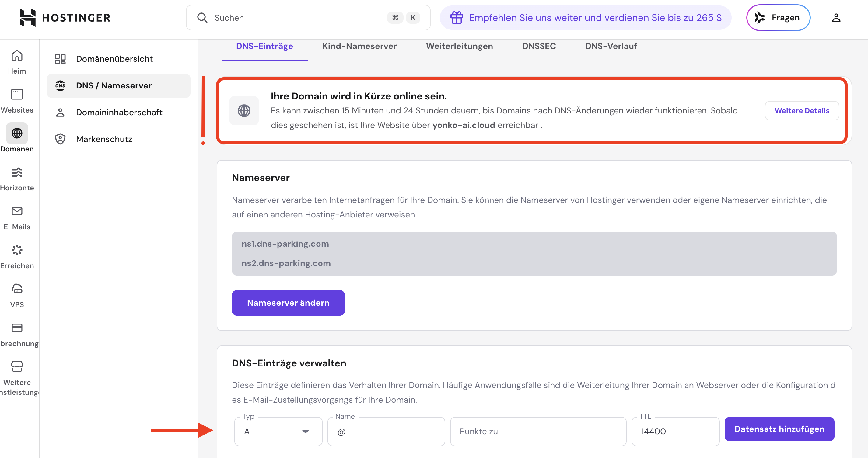Click Weitere Details in the notice
Screen dimensions: 868x458
(801, 110)
